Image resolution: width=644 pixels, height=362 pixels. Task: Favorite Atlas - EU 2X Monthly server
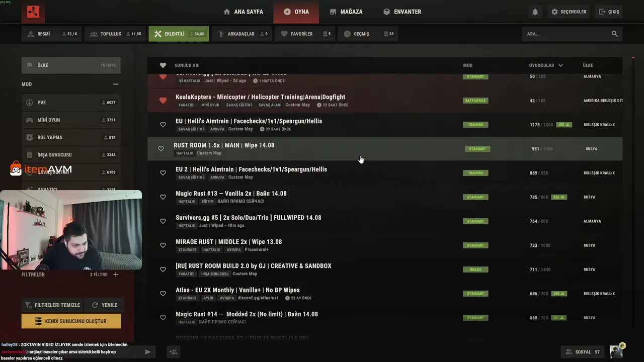[x=163, y=294]
